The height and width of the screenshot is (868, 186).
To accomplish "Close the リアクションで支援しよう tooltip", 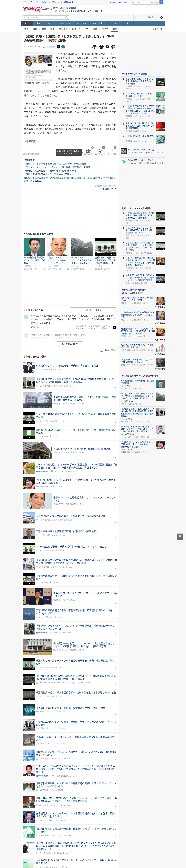I will (80, 151).
